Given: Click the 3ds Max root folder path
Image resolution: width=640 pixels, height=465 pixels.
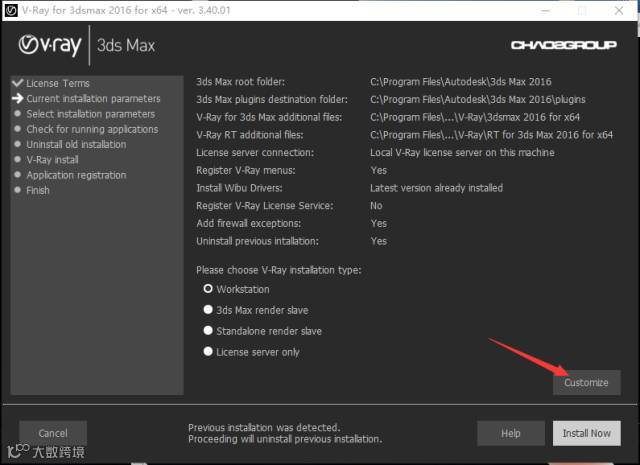Looking at the screenshot, I should pyautogui.click(x=461, y=82).
